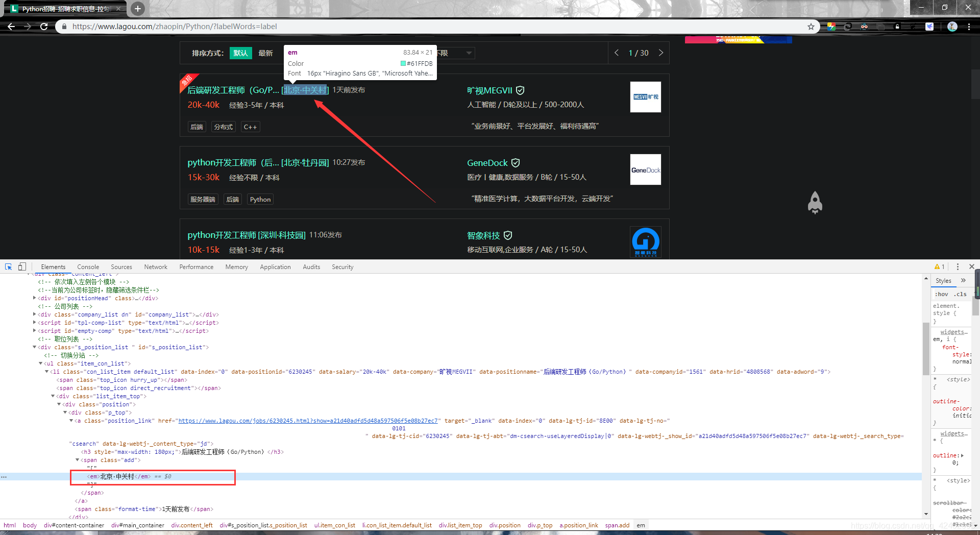Go back with the browser back arrow
980x535 pixels.
pyautogui.click(x=11, y=27)
